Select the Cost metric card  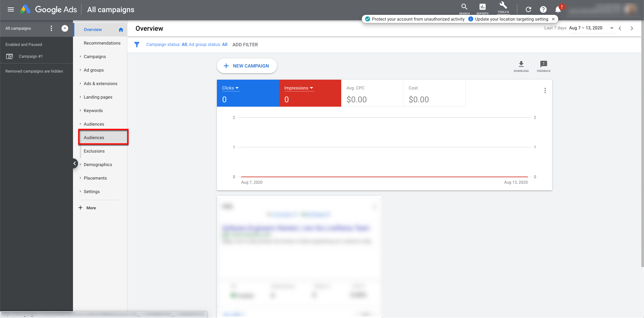click(x=434, y=93)
